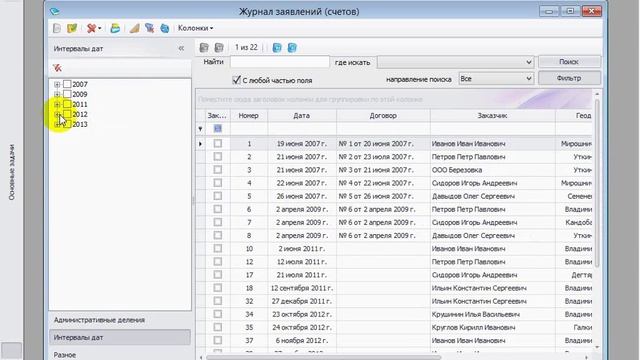Click inside the Найти search field

280,62
